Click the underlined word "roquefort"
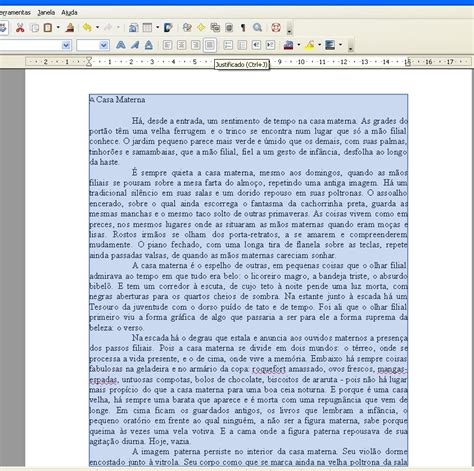Viewport: 474px width, 471px height. pyautogui.click(x=269, y=369)
